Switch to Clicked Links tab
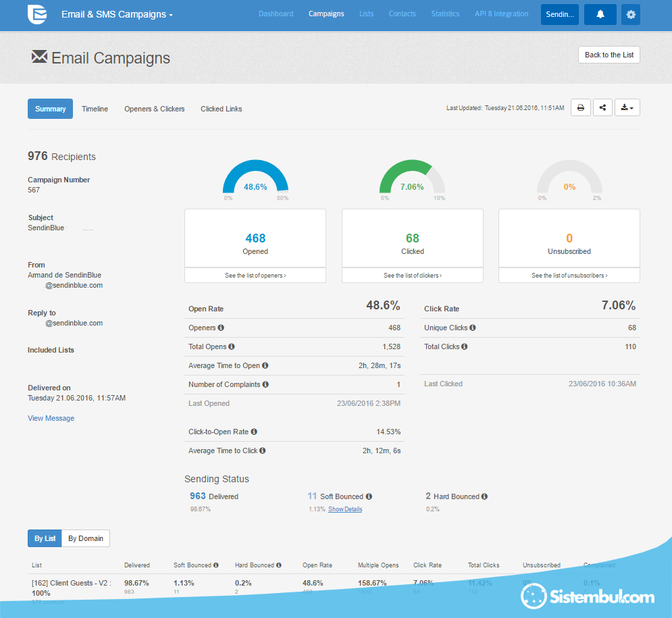Screen dimensions: 672x618 click(221, 109)
